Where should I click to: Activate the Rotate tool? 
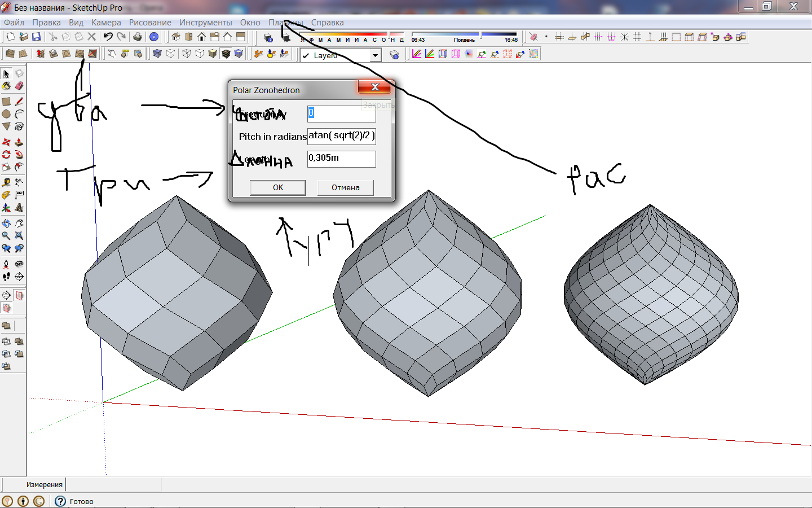point(6,155)
